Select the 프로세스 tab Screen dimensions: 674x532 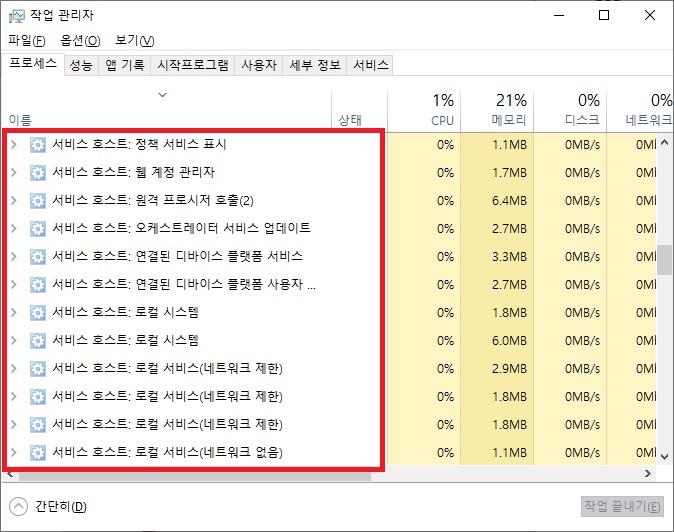click(x=33, y=64)
